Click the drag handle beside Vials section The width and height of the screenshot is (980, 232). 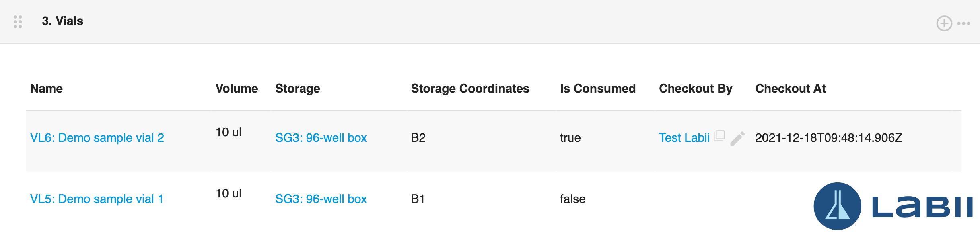(18, 21)
